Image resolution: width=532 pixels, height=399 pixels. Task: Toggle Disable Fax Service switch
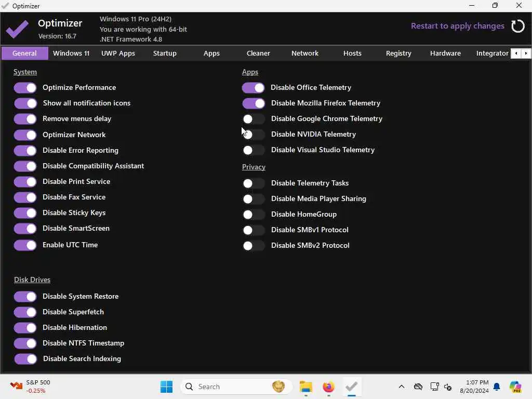tap(25, 197)
